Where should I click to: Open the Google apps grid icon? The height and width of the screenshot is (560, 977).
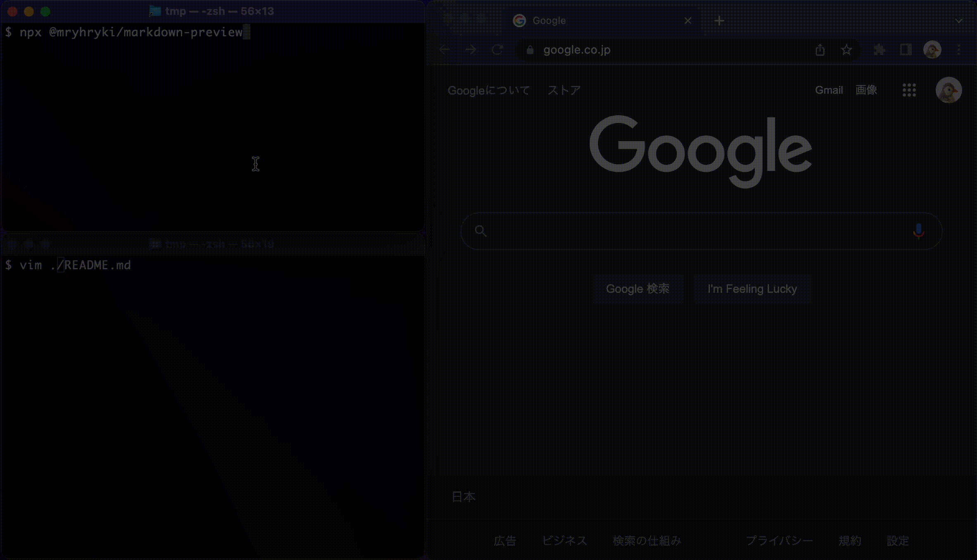909,90
